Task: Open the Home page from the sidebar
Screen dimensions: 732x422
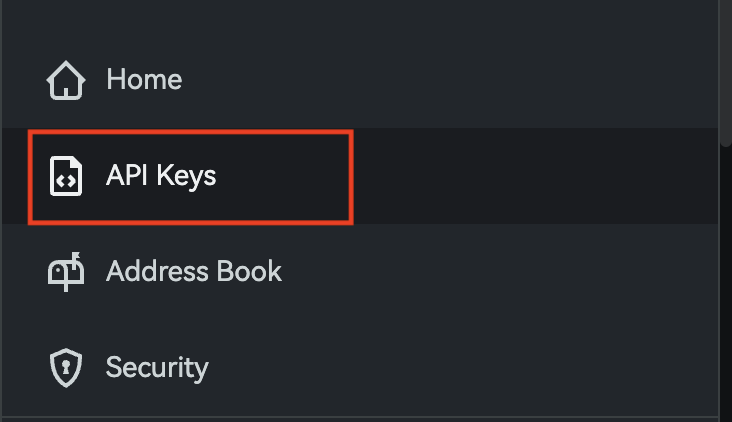Action: (x=144, y=80)
